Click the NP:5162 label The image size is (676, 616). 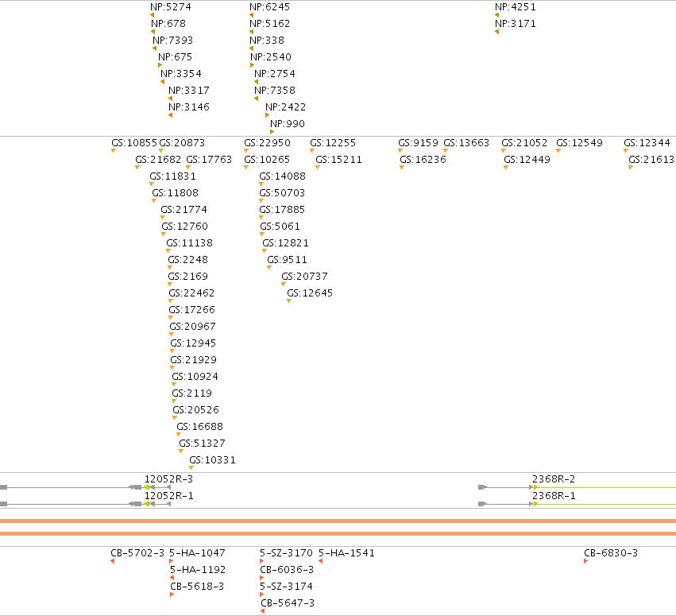click(269, 24)
